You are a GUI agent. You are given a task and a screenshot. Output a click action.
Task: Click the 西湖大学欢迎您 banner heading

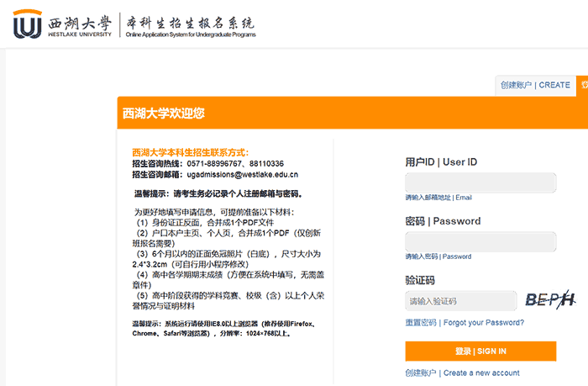[x=164, y=113]
